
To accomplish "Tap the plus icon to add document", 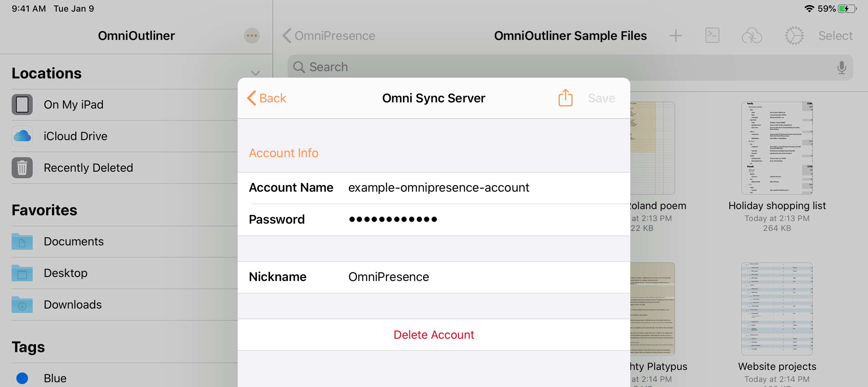I will coord(676,36).
